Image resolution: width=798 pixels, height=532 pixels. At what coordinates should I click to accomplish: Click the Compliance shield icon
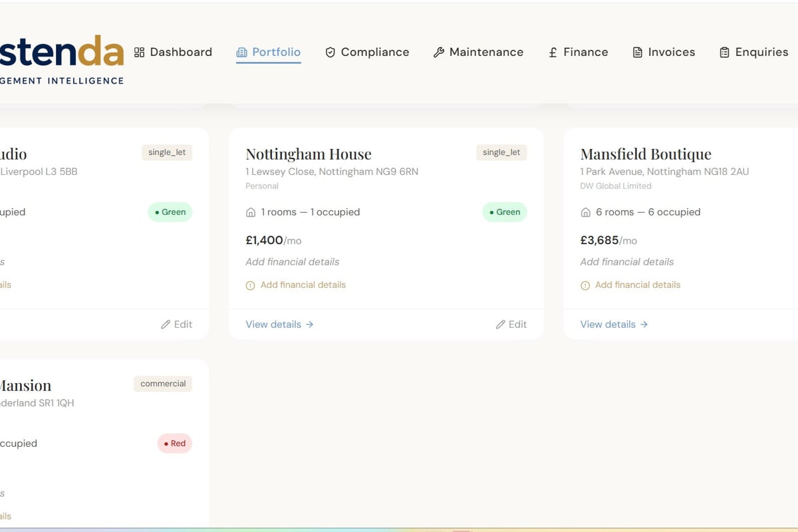click(x=330, y=52)
